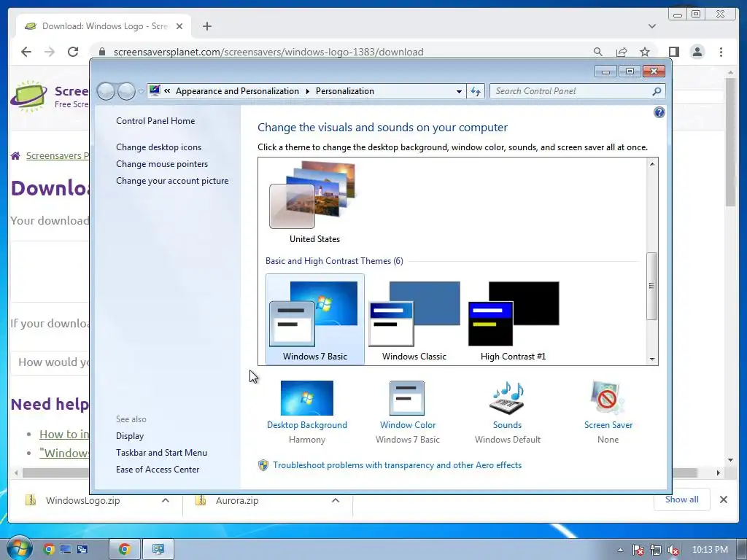This screenshot has width=747, height=560.
Task: Open the Chrome three-dot menu
Action: click(721, 52)
